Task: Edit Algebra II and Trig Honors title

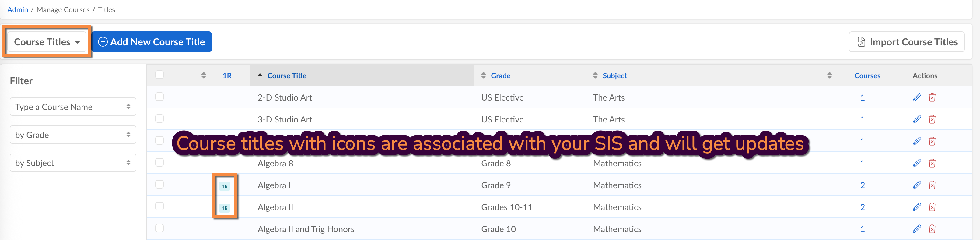Action: point(916,229)
